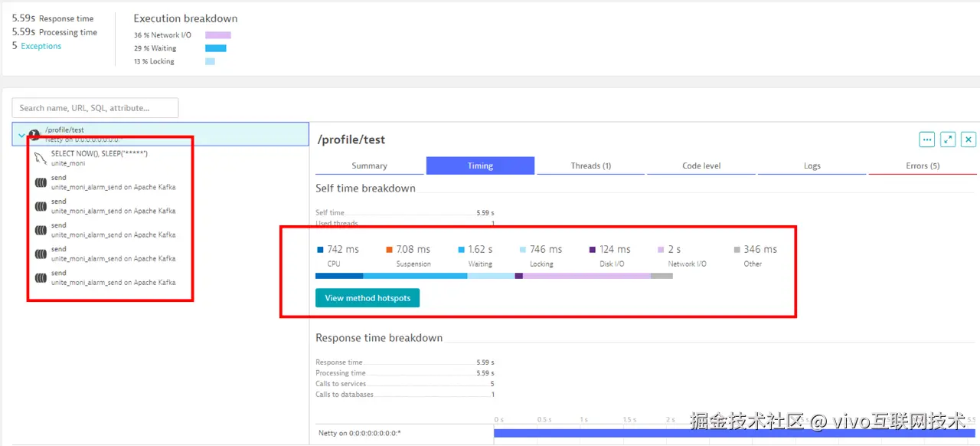
Task: Open the Logs tab
Action: pyautogui.click(x=812, y=166)
